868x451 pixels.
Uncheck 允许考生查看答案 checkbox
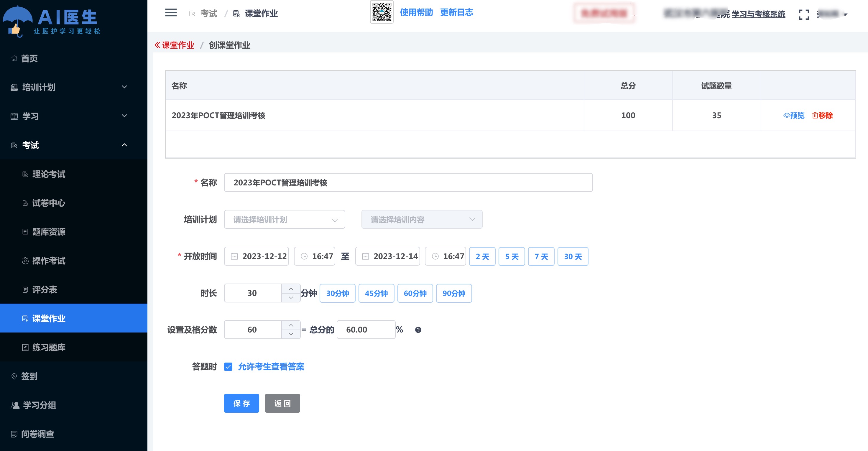[x=228, y=366]
